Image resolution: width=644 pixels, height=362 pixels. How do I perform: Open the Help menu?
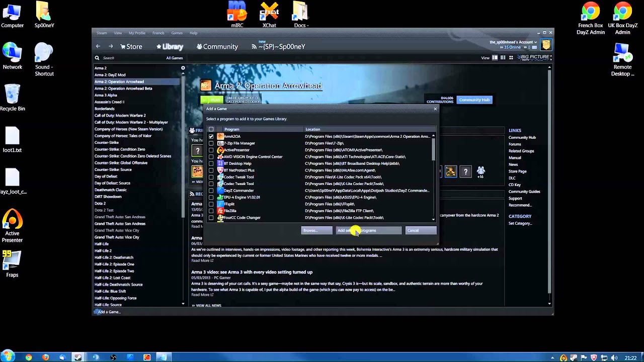(x=193, y=33)
